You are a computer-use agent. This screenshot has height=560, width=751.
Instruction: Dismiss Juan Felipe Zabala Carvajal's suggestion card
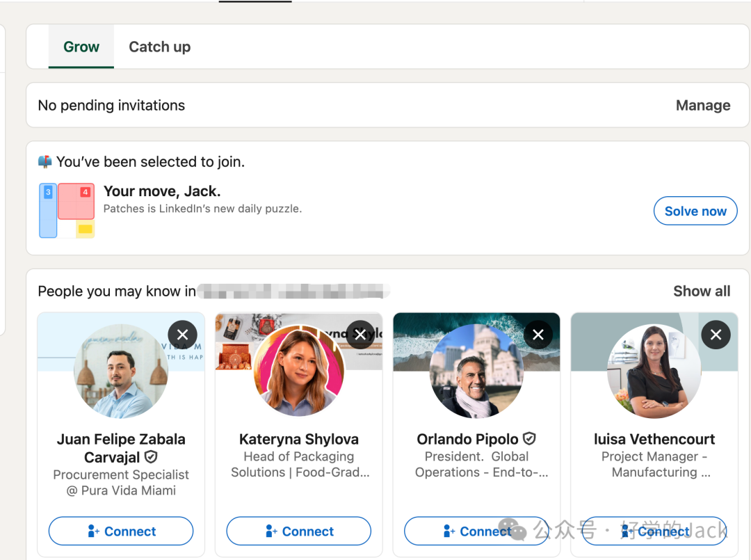point(182,335)
